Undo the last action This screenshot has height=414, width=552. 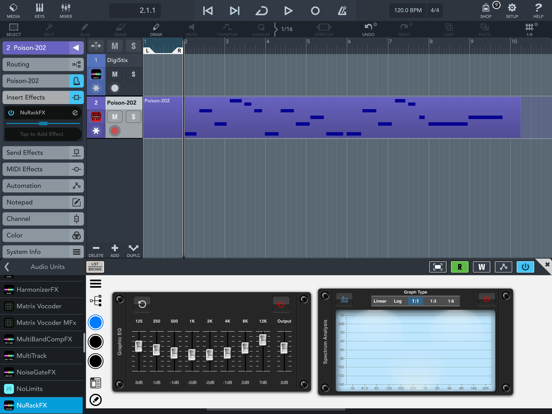point(369,29)
